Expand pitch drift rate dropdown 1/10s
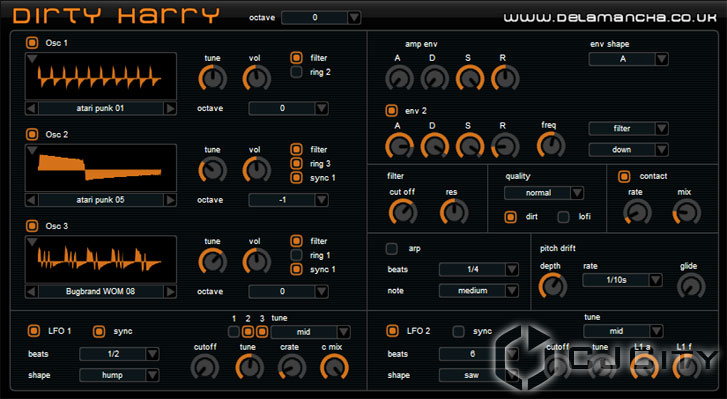Image resolution: width=727 pixels, height=399 pixels. click(622, 280)
